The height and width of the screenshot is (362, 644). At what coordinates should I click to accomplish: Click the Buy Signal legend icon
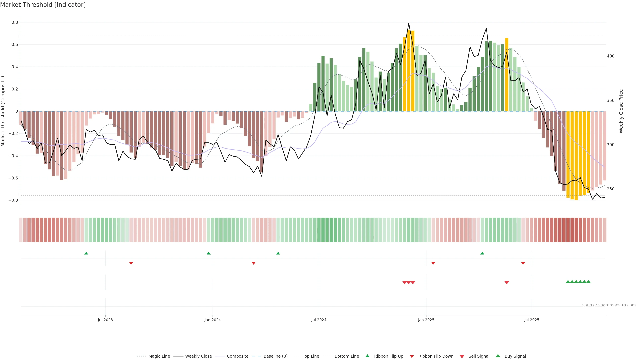pos(498,356)
